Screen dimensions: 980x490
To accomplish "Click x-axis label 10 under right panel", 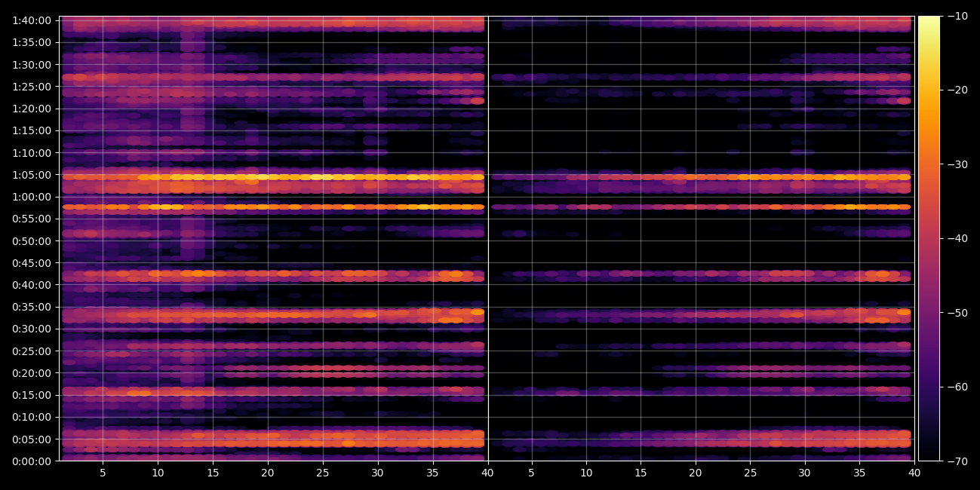I will pyautogui.click(x=586, y=473).
